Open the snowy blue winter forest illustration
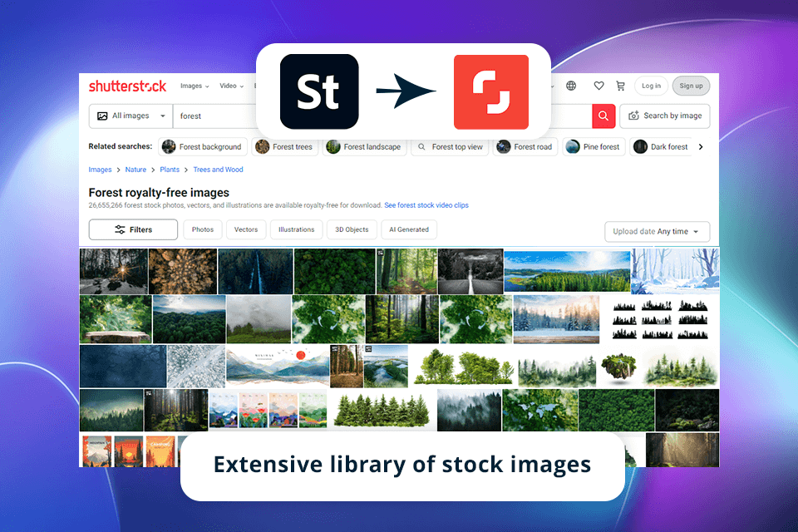This screenshot has height=532, width=798. tap(675, 271)
